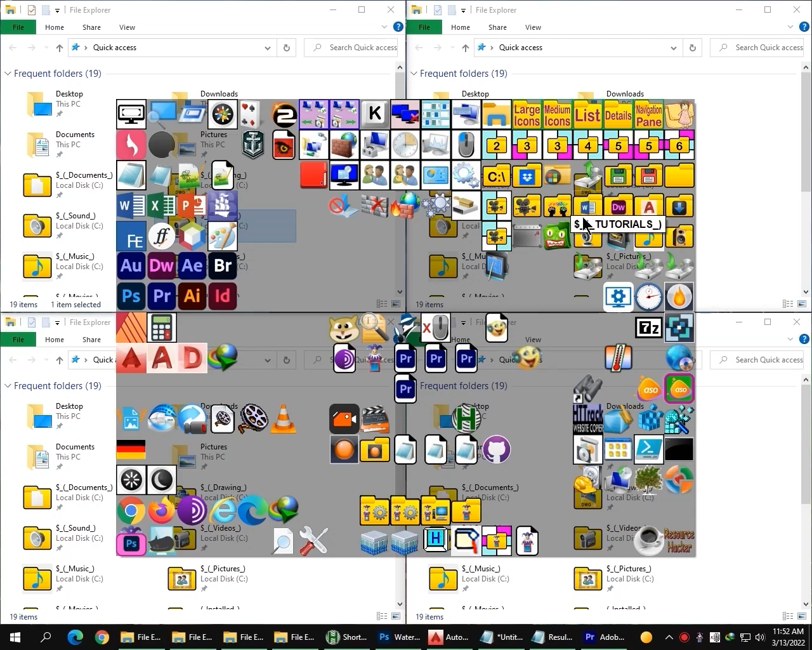The width and height of the screenshot is (812, 650).
Task: Open the Calculator icon in the overlay
Action: 162,328
